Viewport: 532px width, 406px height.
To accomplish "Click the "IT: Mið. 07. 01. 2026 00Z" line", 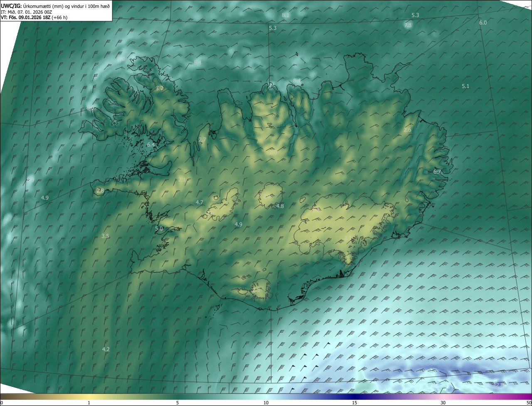I will pyautogui.click(x=27, y=12).
